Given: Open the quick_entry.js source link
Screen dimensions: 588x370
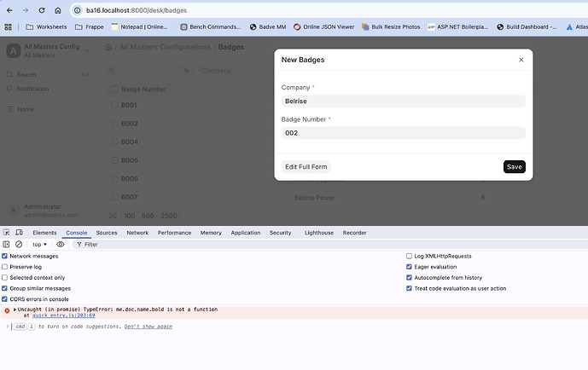Looking at the screenshot, I should click(x=63, y=315).
